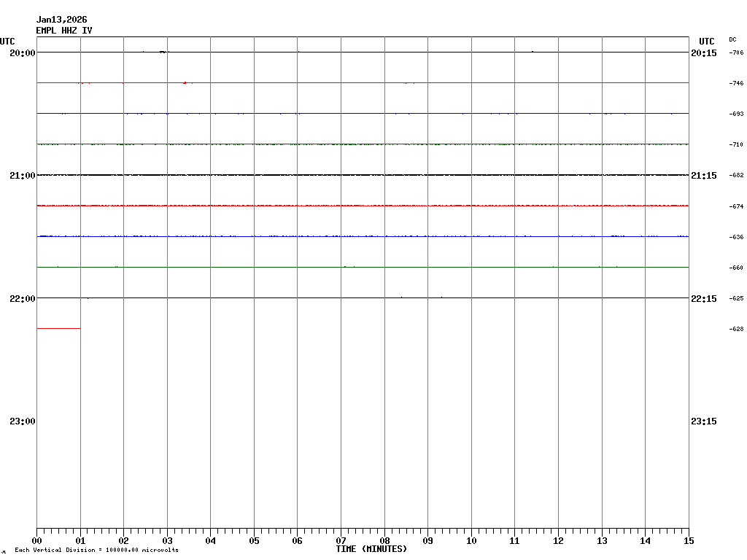
Task: Click the Jan13,2026 date label
Action: [61, 20]
